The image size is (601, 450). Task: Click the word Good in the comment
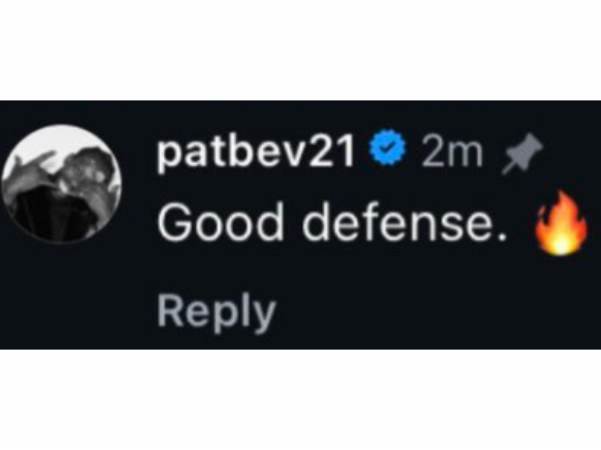coord(220,222)
